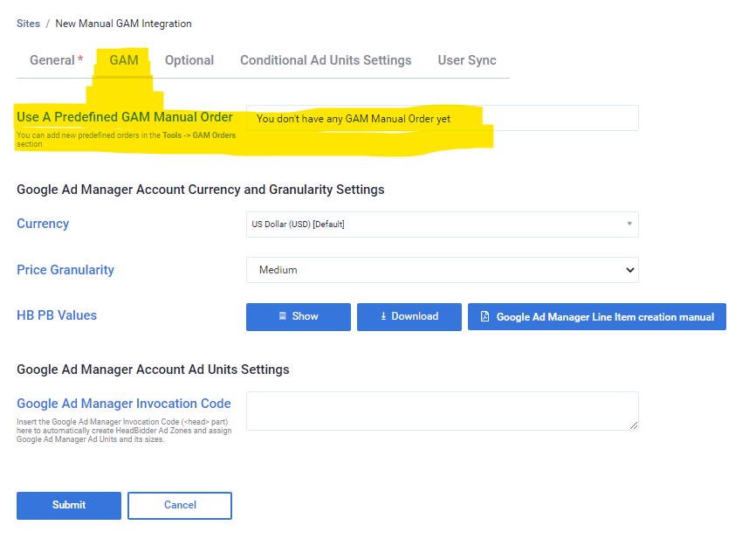Click the download arrow icon for HB PB Values
The image size is (756, 539).
pyautogui.click(x=383, y=316)
